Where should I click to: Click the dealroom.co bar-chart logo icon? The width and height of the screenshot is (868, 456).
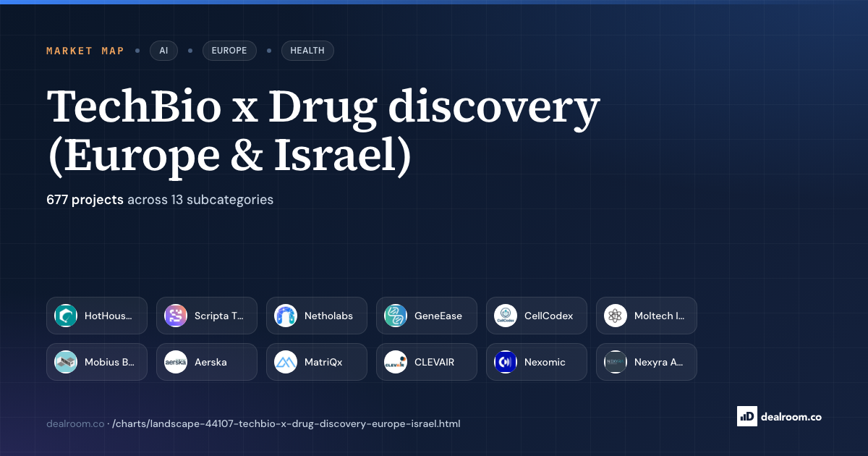pyautogui.click(x=746, y=416)
